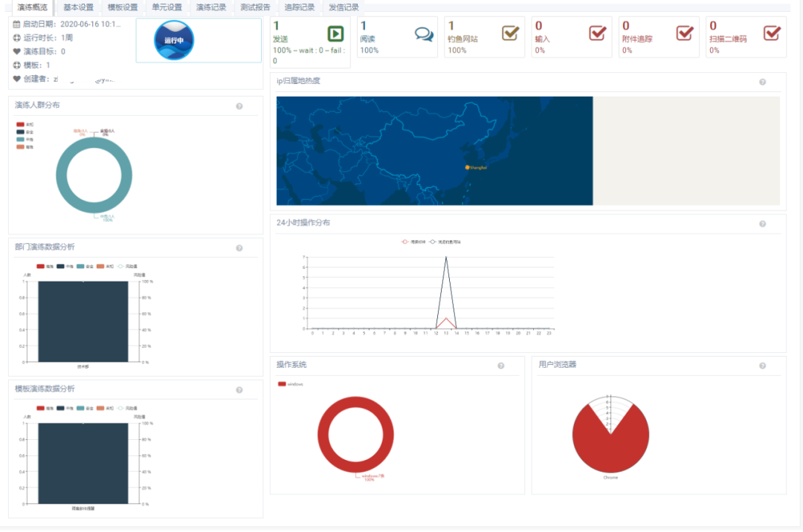Click help icon in 操作系统 panel

coord(501,366)
